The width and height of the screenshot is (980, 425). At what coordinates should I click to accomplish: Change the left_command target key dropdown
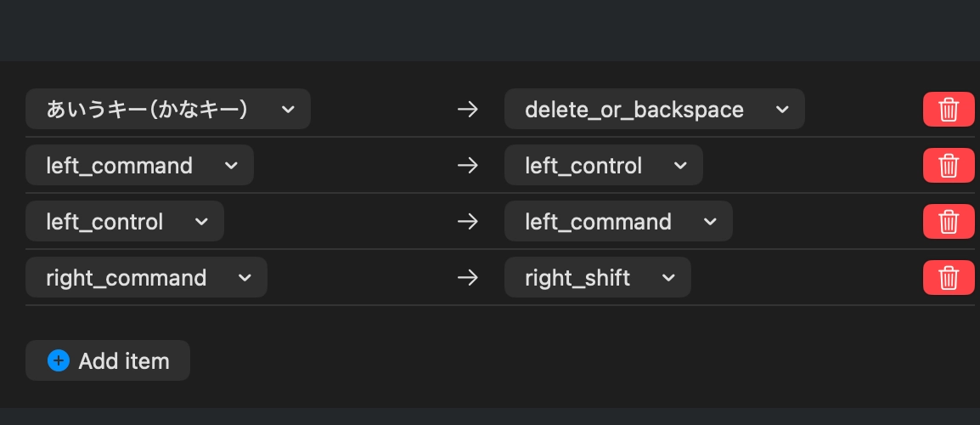[x=618, y=221]
